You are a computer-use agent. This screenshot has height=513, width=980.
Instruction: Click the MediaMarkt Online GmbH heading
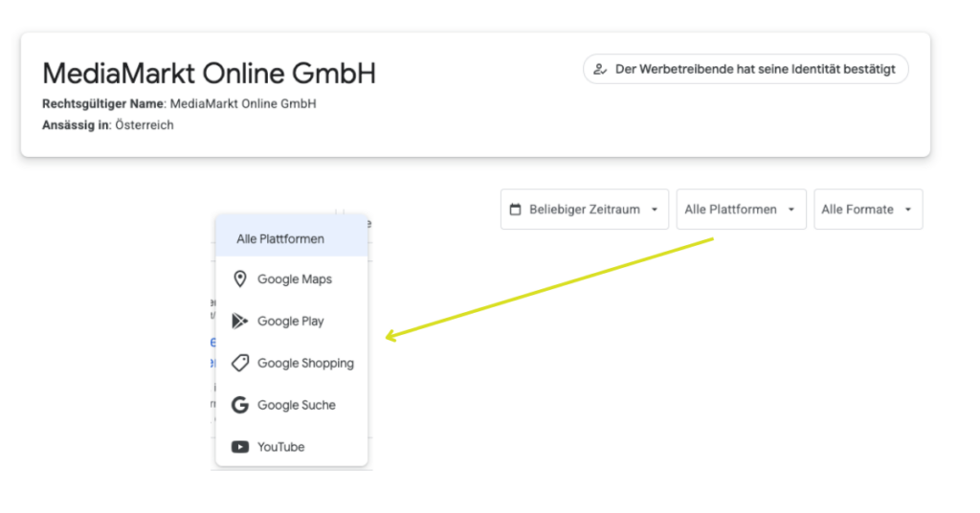pos(209,74)
